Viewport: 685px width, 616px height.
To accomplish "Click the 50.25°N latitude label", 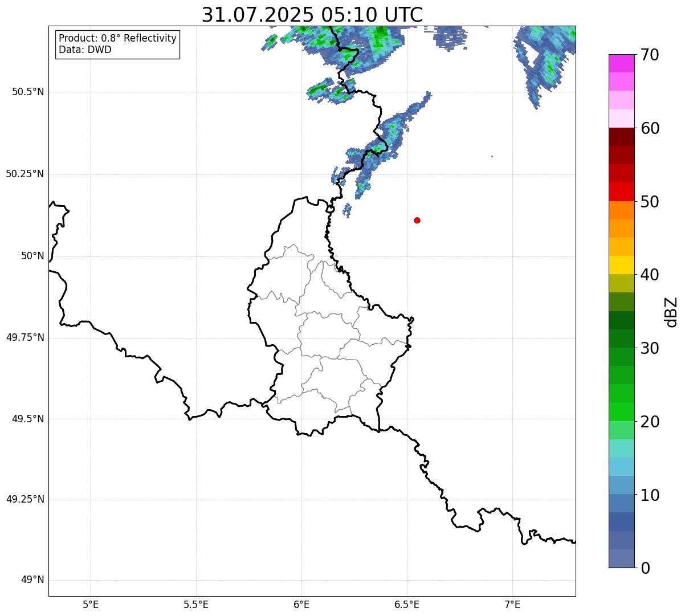I will coord(25,174).
